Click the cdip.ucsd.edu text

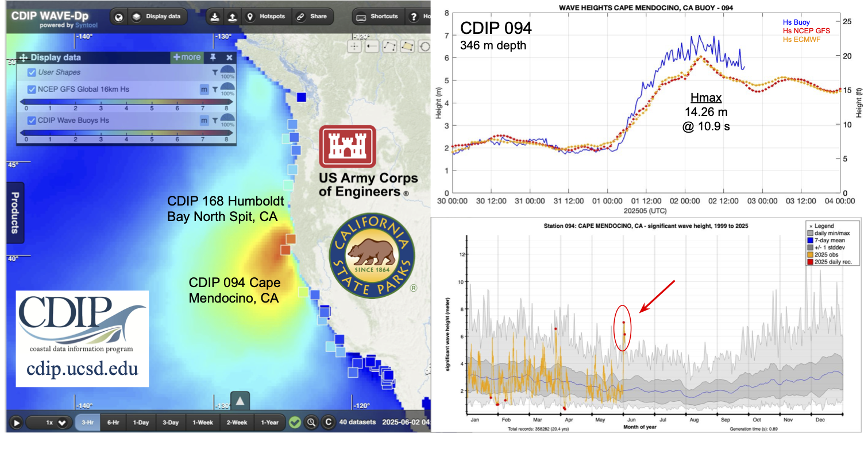83,368
